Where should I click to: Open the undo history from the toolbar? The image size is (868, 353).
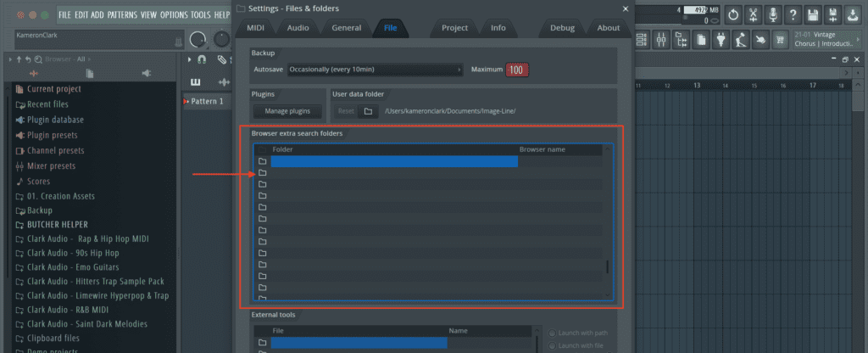tap(733, 15)
